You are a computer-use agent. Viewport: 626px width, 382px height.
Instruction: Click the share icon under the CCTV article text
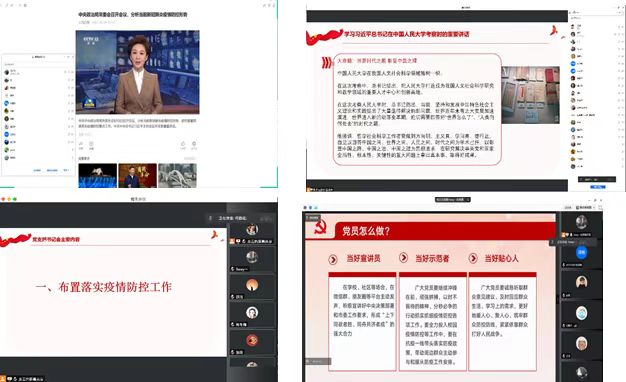(81, 144)
